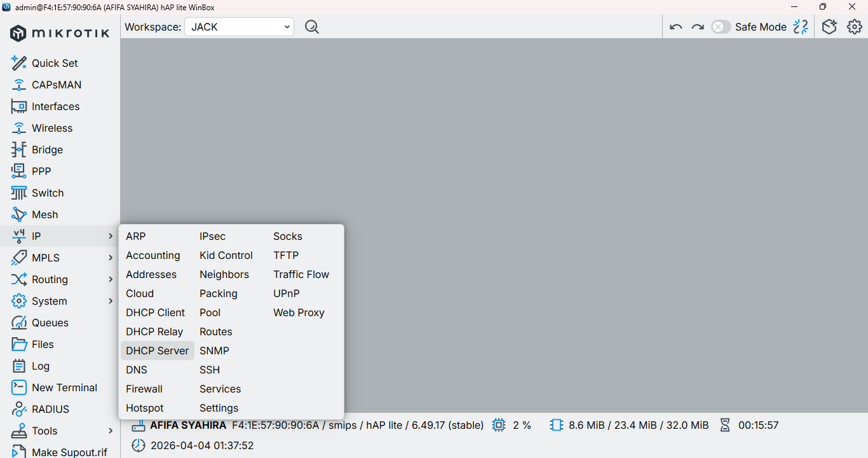This screenshot has height=458, width=868.
Task: Select DHCP Server in IP menu
Action: click(x=158, y=350)
